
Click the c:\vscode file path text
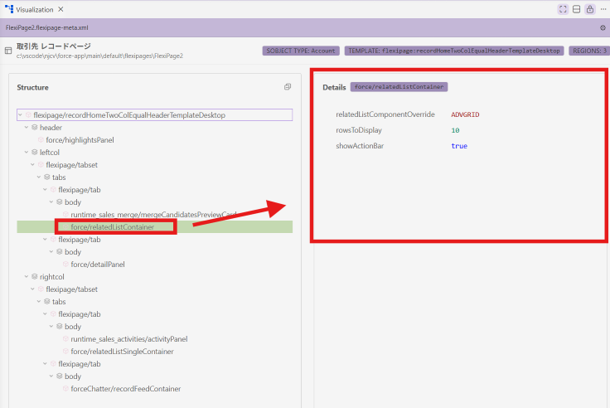tap(100, 56)
